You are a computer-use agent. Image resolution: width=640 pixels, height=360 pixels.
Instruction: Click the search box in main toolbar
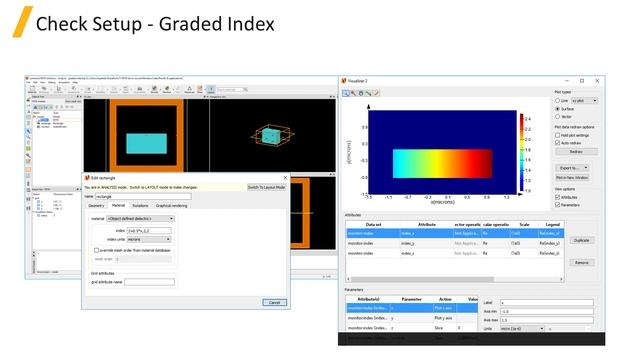click(232, 89)
